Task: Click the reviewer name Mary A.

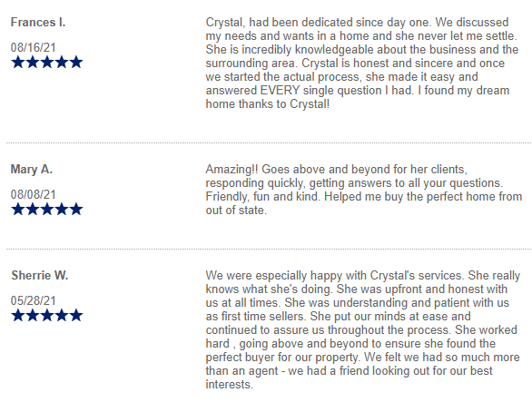Action: point(32,169)
